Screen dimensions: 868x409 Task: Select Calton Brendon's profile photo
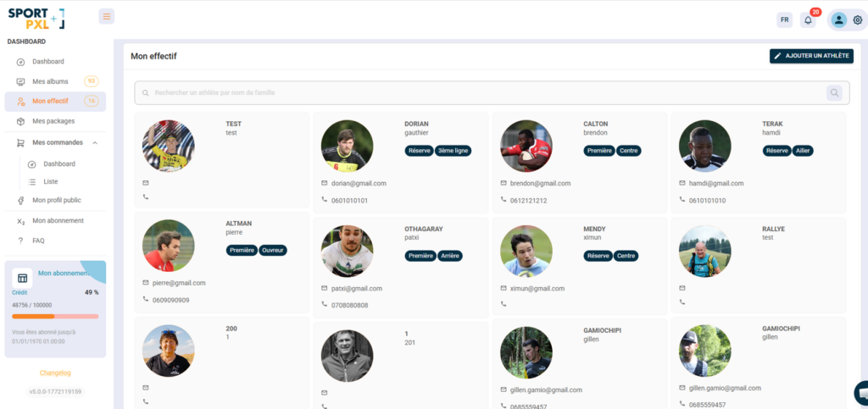pos(526,146)
